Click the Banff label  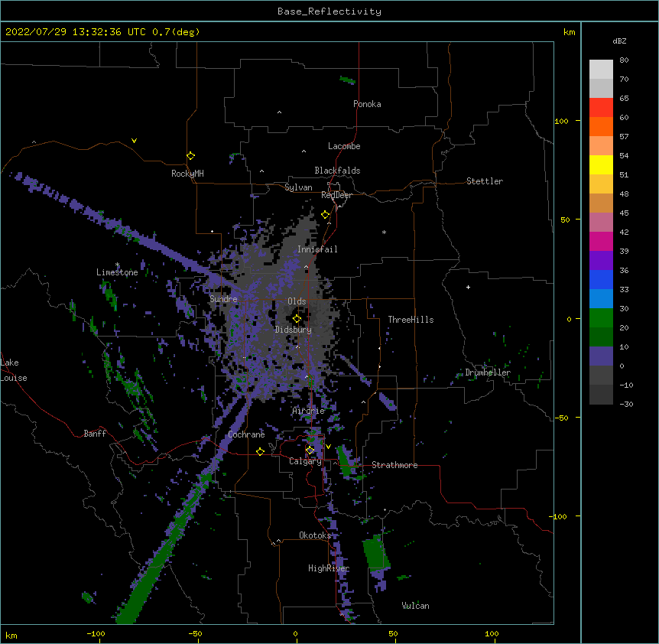[95, 434]
